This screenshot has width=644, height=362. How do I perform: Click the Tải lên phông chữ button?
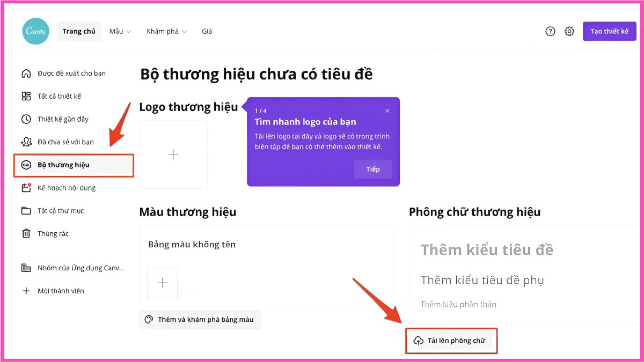click(451, 341)
